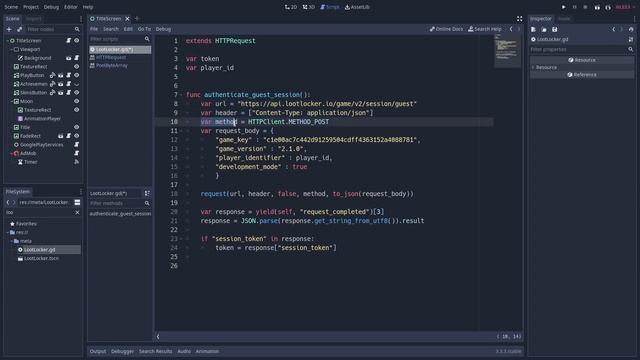
Task: Collapse the AdMob node children
Action: tap(12, 153)
